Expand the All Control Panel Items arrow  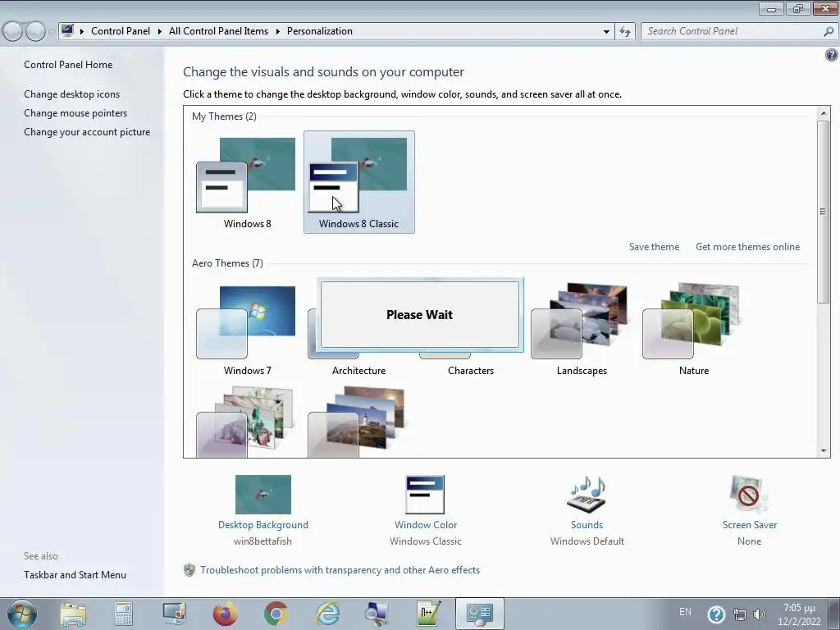277,31
